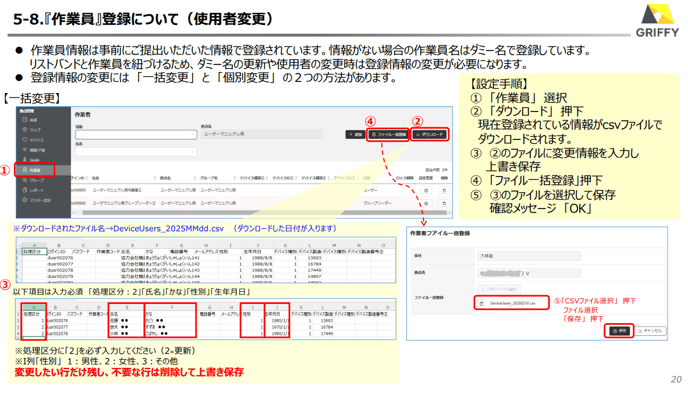Edit settings for the ユーザー role row
This screenshot has width=688, height=394.
click(426, 190)
